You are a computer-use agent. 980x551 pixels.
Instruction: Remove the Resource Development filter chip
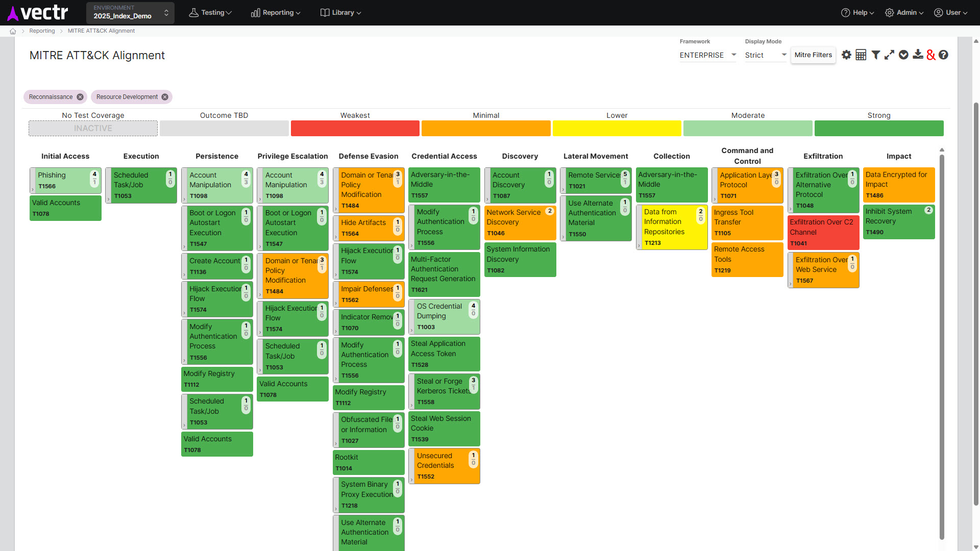click(x=165, y=97)
